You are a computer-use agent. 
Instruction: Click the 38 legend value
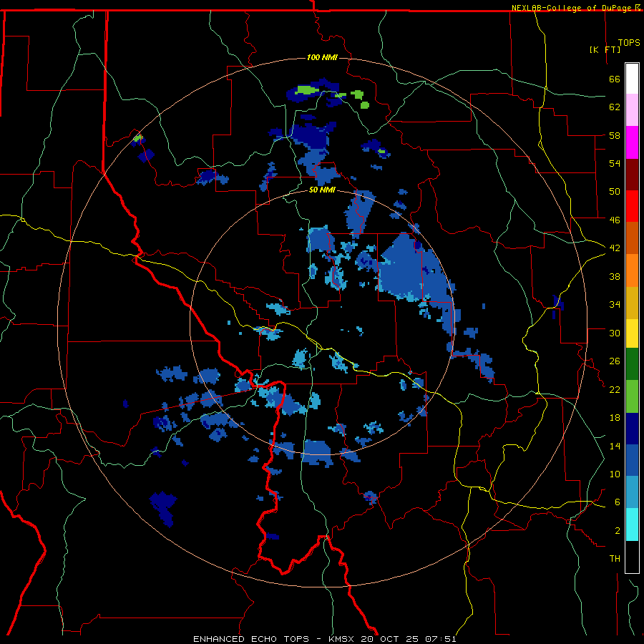point(615,276)
